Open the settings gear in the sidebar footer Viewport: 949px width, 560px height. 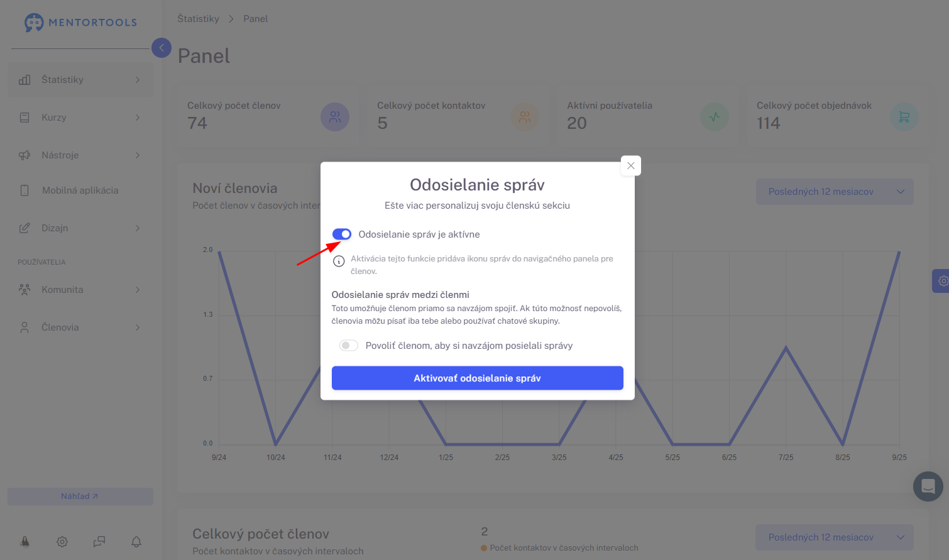tap(62, 541)
